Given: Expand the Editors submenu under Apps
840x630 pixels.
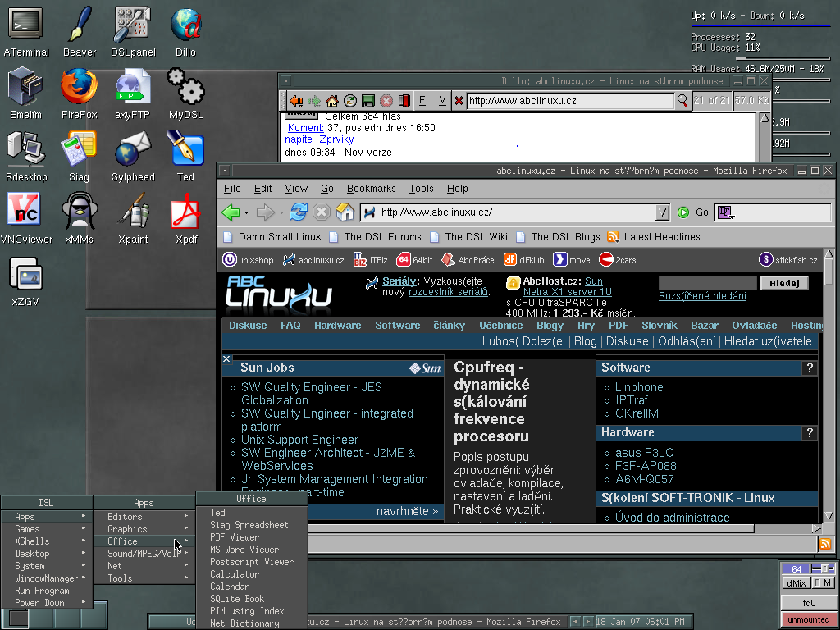Looking at the screenshot, I should point(144,517).
